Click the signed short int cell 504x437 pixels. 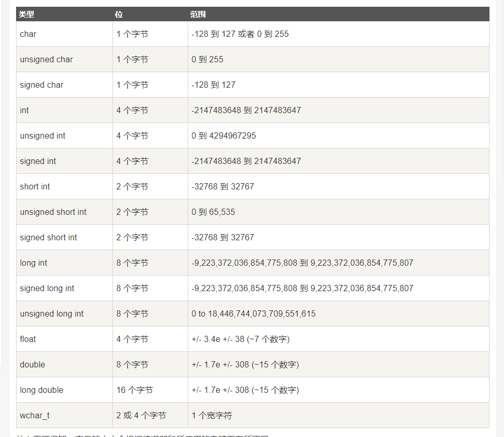click(x=48, y=237)
